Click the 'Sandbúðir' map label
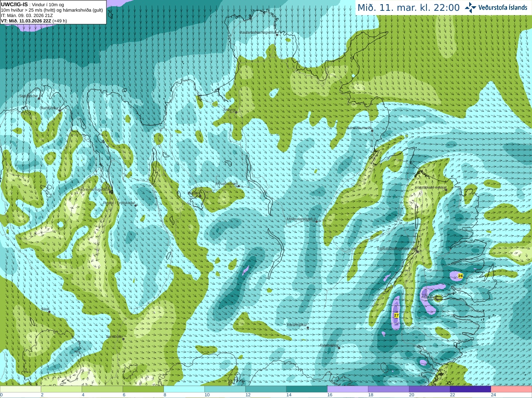Image resolution: width=532 pixels, height=398 pixels. coord(114,337)
